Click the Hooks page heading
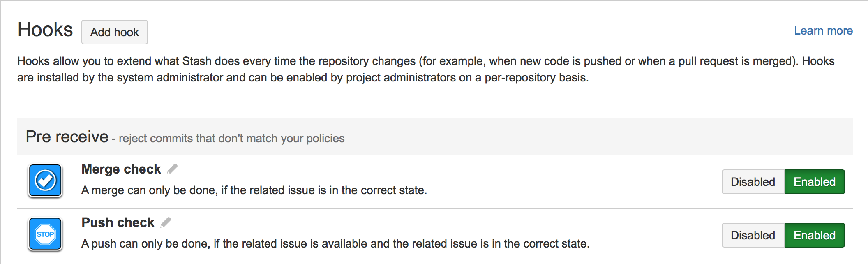 point(45,30)
